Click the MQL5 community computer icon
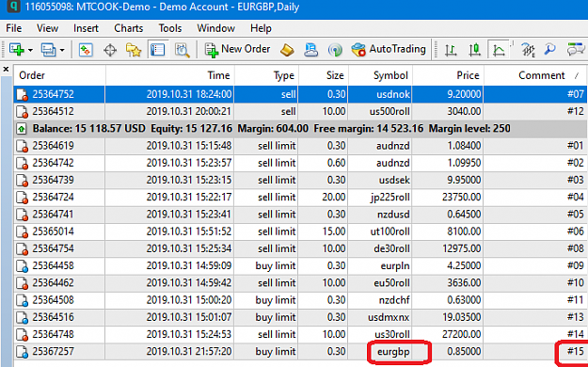 [310, 50]
